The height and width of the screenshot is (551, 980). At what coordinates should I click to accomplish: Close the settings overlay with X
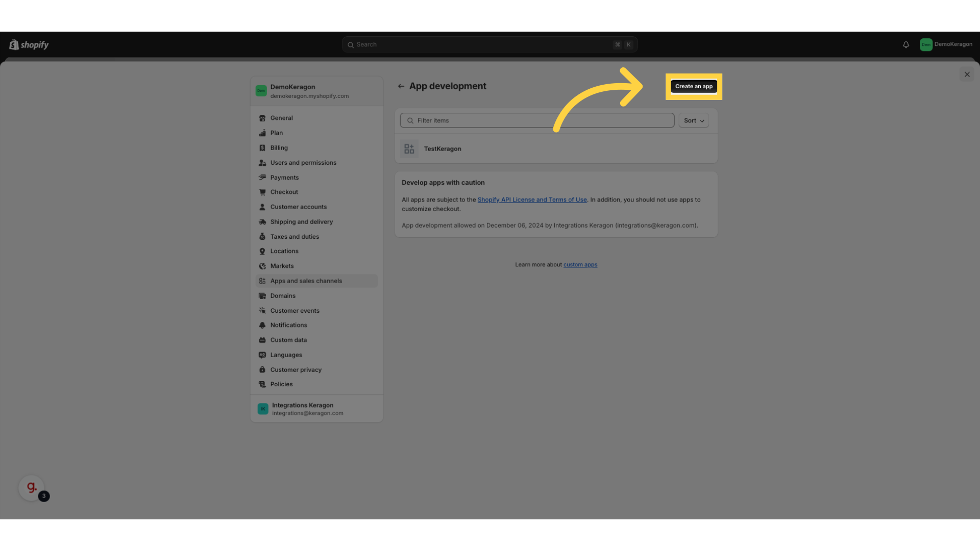(967, 74)
